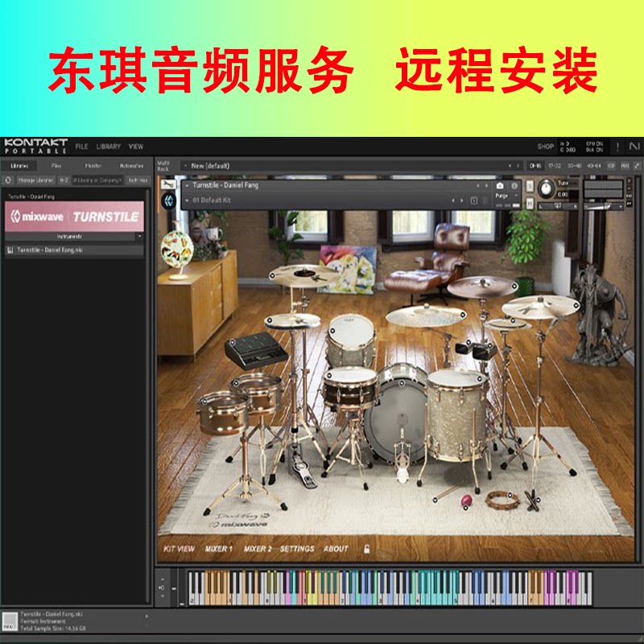644x644 pixels.
Task: Go to previous instrument arrow
Action: [477, 186]
